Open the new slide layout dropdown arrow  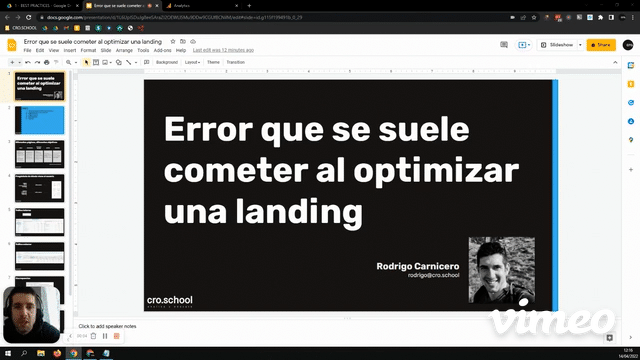coord(19,62)
